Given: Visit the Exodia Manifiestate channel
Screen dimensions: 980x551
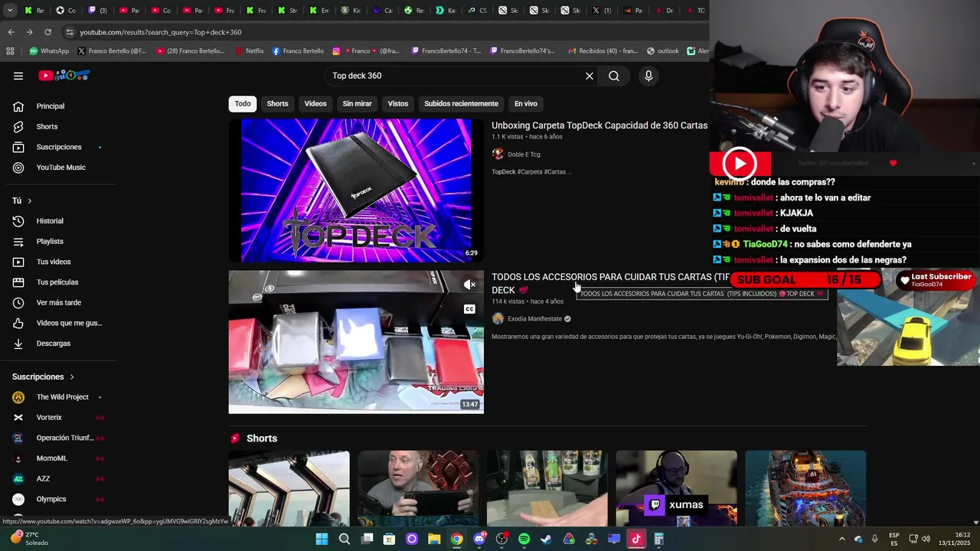Looking at the screenshot, I should (534, 318).
